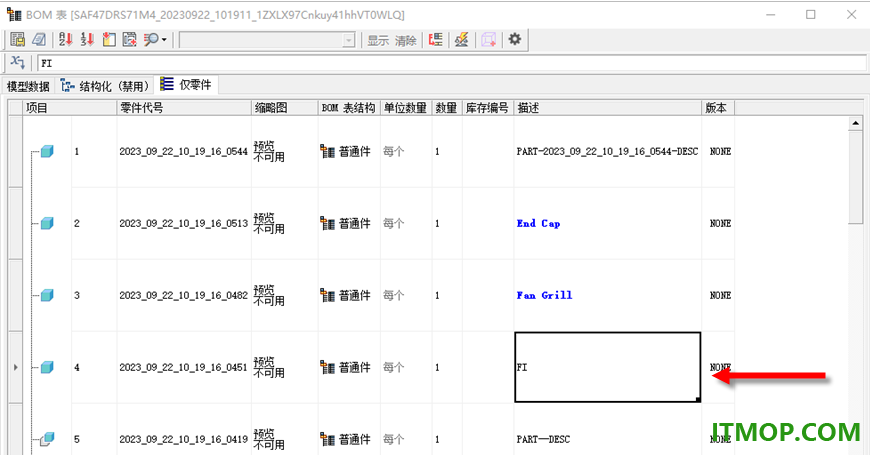Open the empty toolbar combo box
This screenshot has width=870, height=455.
(x=267, y=40)
